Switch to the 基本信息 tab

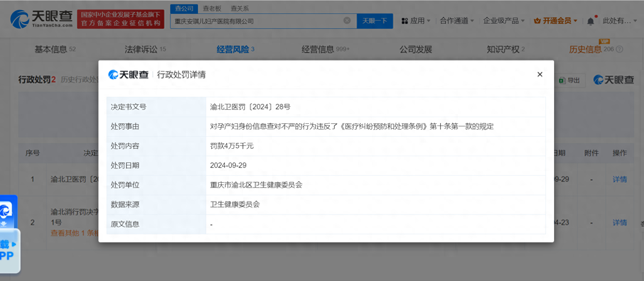click(55, 49)
